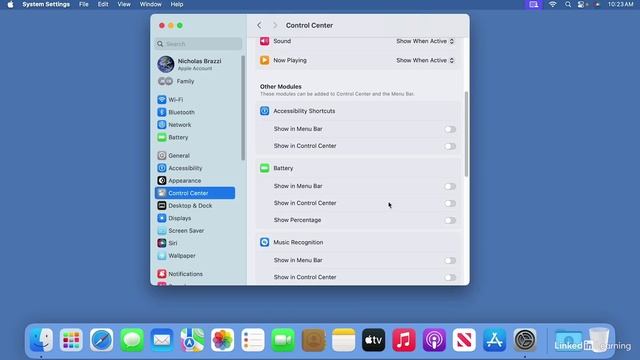
Task: Open Bluetooth settings in sidebar
Action: point(195,112)
